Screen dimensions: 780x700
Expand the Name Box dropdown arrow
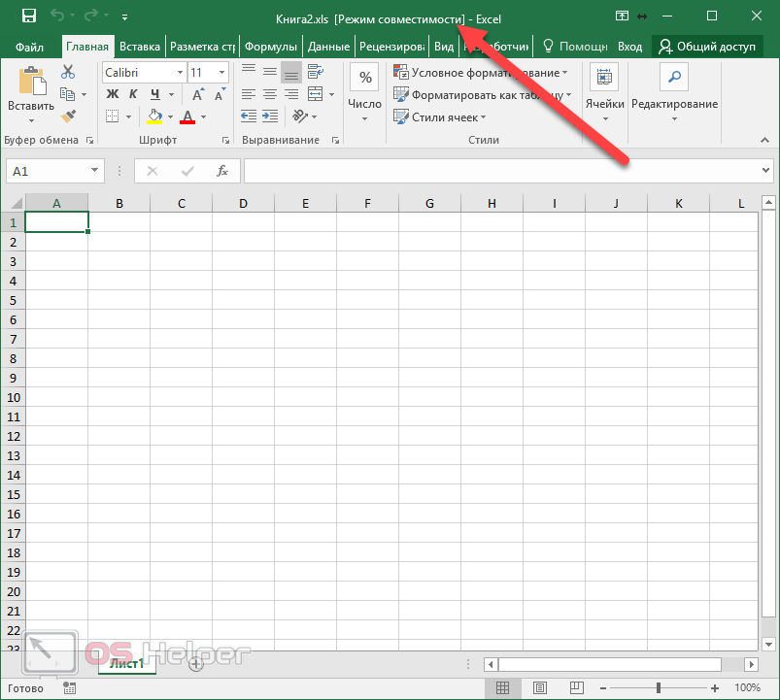coord(95,171)
